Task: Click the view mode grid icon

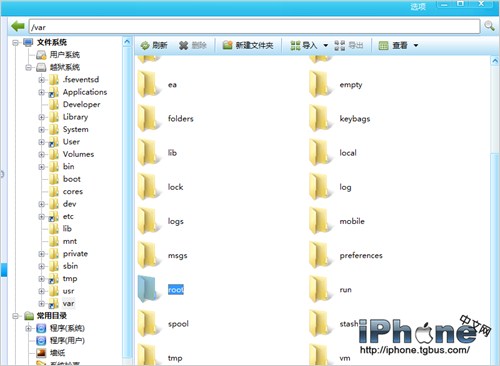Action: tap(384, 45)
